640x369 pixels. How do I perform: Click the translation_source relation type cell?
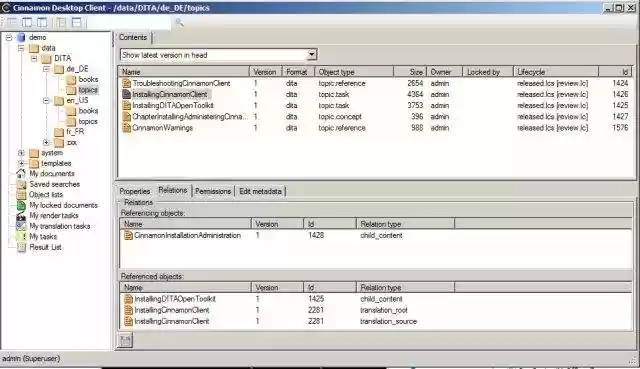tap(388, 322)
